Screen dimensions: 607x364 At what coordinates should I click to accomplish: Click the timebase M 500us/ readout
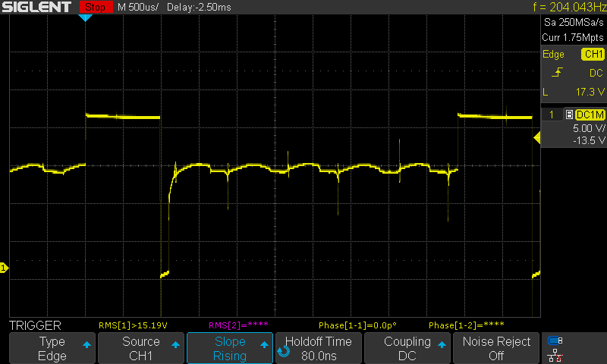pyautogui.click(x=138, y=7)
